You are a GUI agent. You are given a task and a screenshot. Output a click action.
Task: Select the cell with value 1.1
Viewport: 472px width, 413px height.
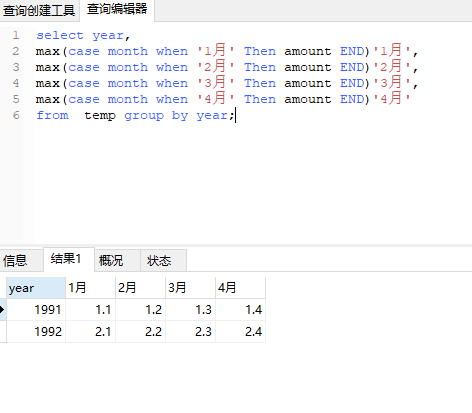point(91,310)
